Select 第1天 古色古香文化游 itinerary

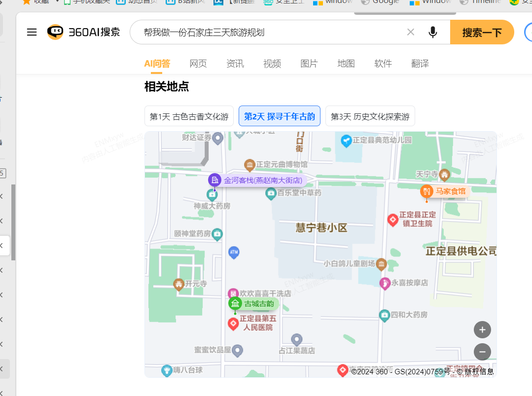click(189, 116)
